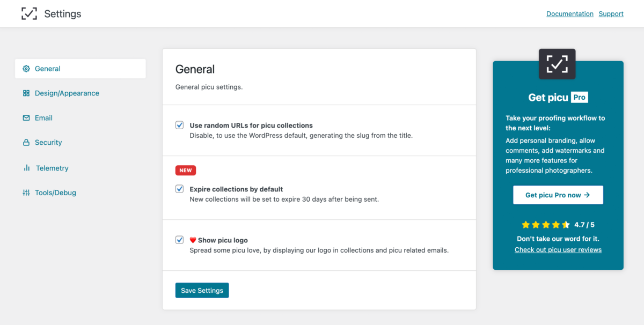Toggle the Show picu logo checkbox
Screen dimensions: 644x325
coord(180,240)
